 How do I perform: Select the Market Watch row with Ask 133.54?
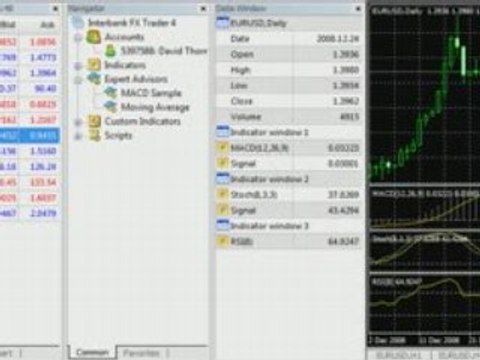pos(30,182)
